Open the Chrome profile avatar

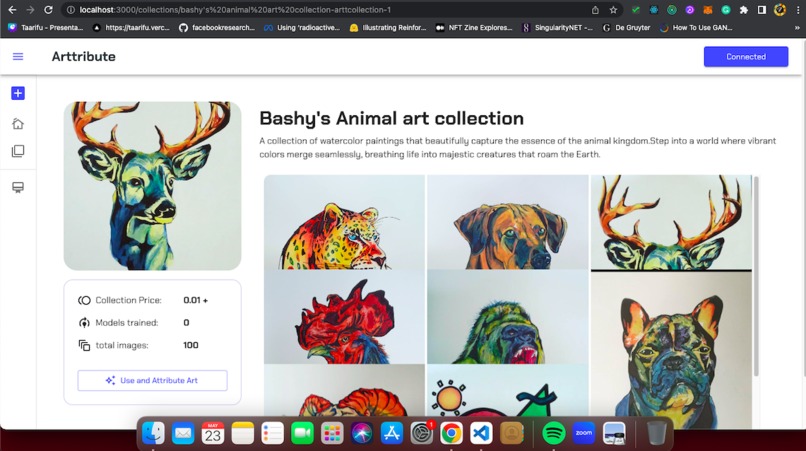tap(780, 10)
